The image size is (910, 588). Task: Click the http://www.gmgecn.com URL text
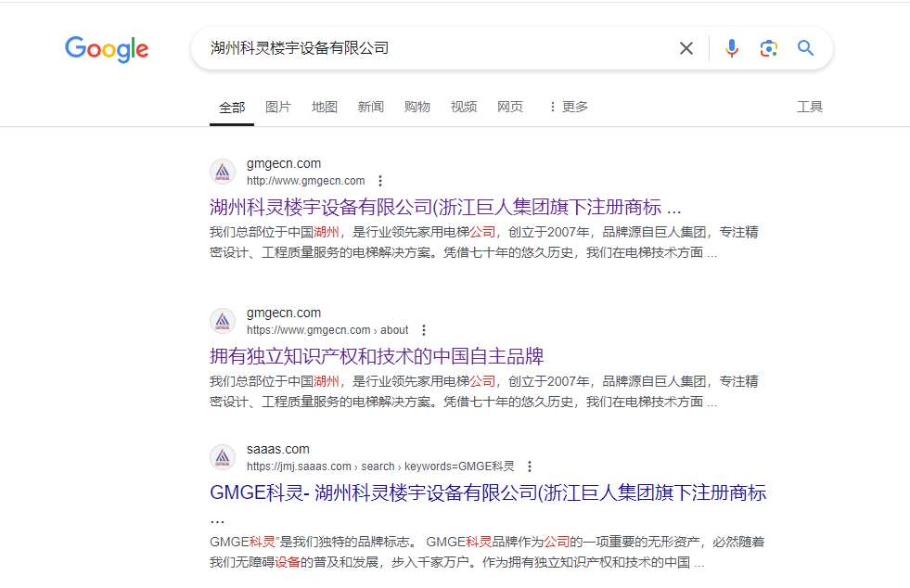[306, 181]
